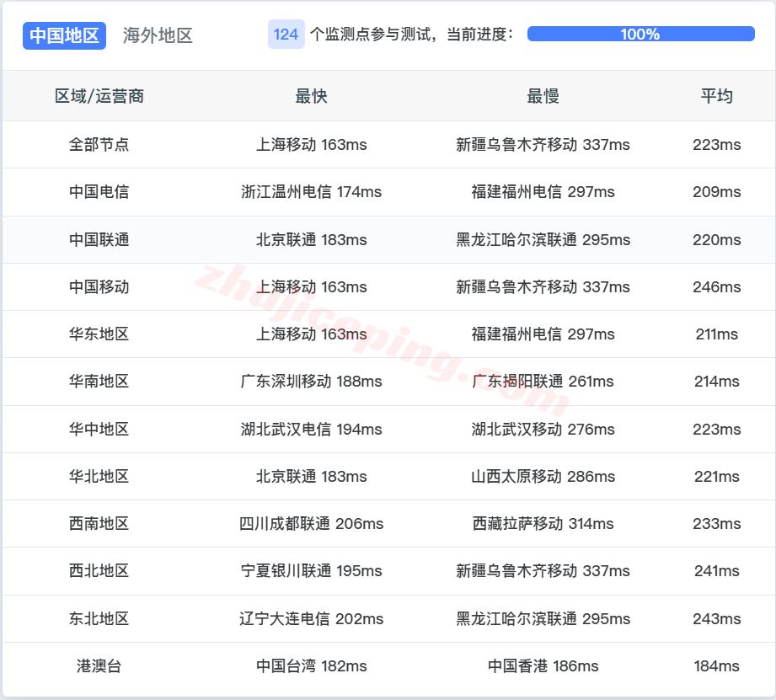Select the 华中地区 row label
Viewport: 776px width, 700px height.
click(x=99, y=429)
